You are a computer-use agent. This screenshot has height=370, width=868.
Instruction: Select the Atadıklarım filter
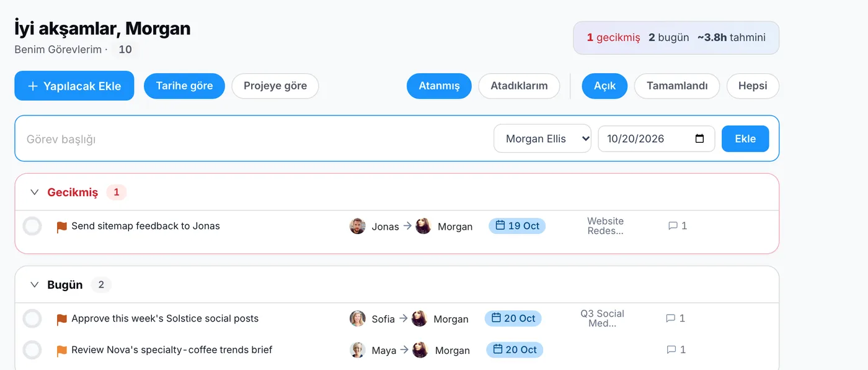coord(519,86)
